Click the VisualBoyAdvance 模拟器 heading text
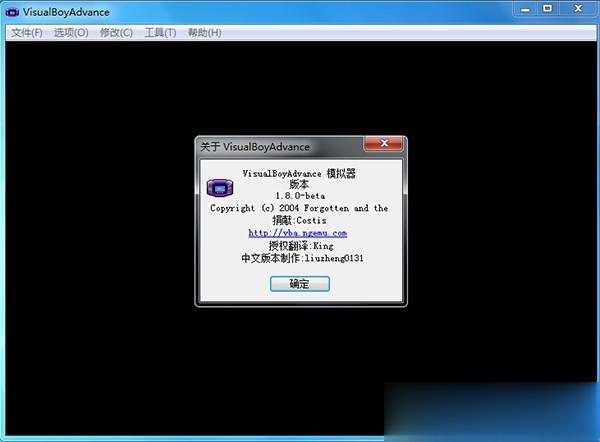 pyautogui.click(x=299, y=174)
